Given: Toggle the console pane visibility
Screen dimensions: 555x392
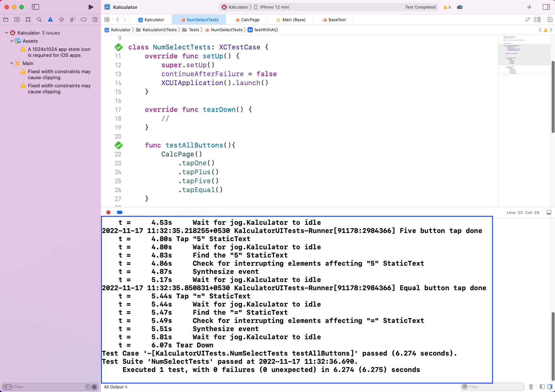Looking at the screenshot, I should tap(550, 387).
